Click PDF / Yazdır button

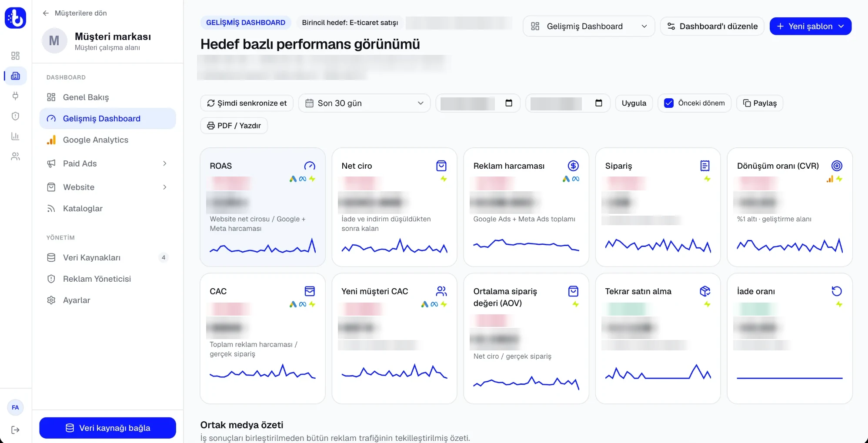pos(234,126)
